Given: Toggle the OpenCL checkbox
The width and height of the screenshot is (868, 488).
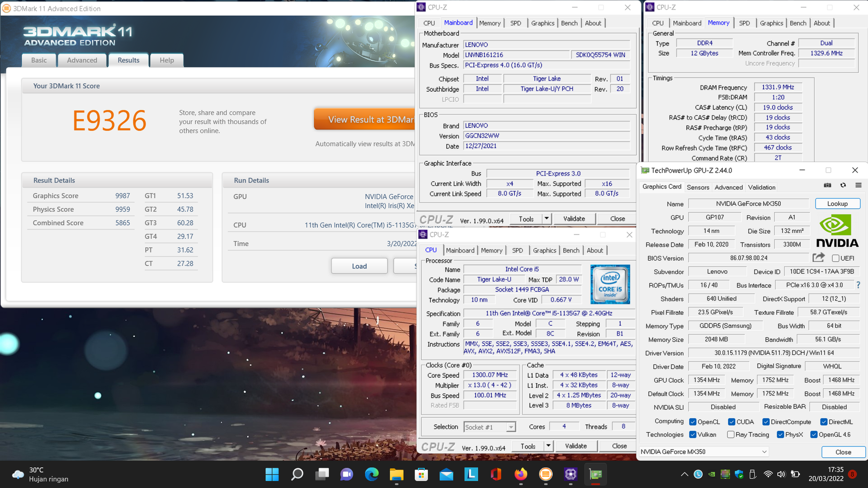Looking at the screenshot, I should coord(693,422).
